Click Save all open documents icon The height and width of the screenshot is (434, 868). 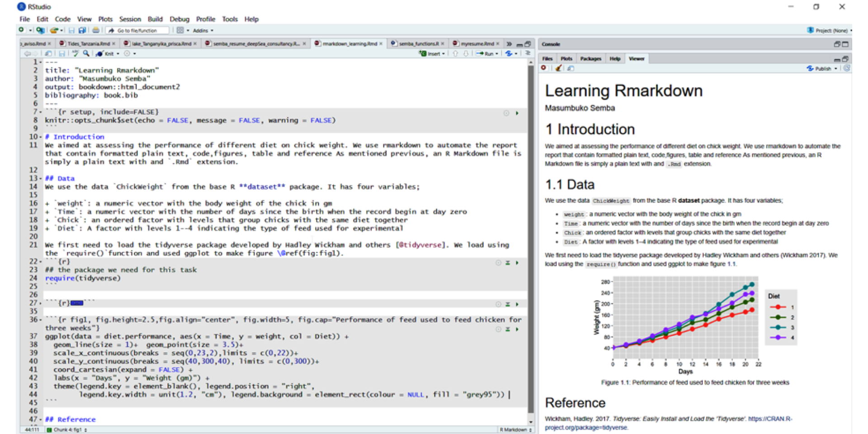pos(82,30)
